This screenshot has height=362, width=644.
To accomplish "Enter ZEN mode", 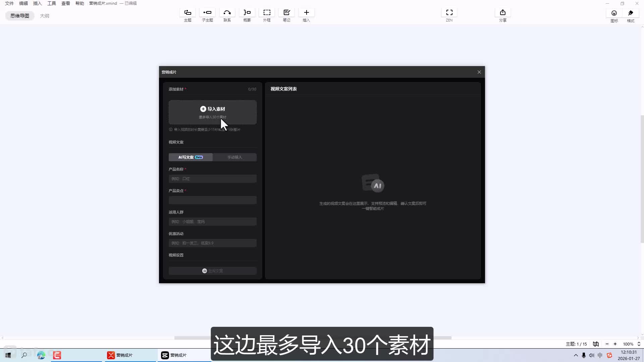I will pyautogui.click(x=449, y=15).
